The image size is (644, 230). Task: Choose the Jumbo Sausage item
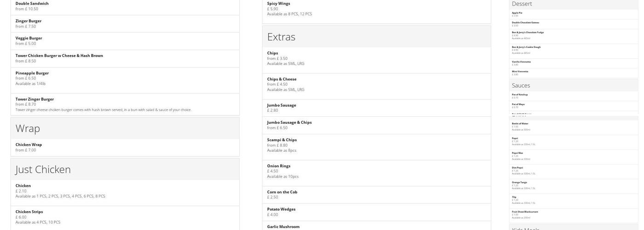click(x=282, y=105)
